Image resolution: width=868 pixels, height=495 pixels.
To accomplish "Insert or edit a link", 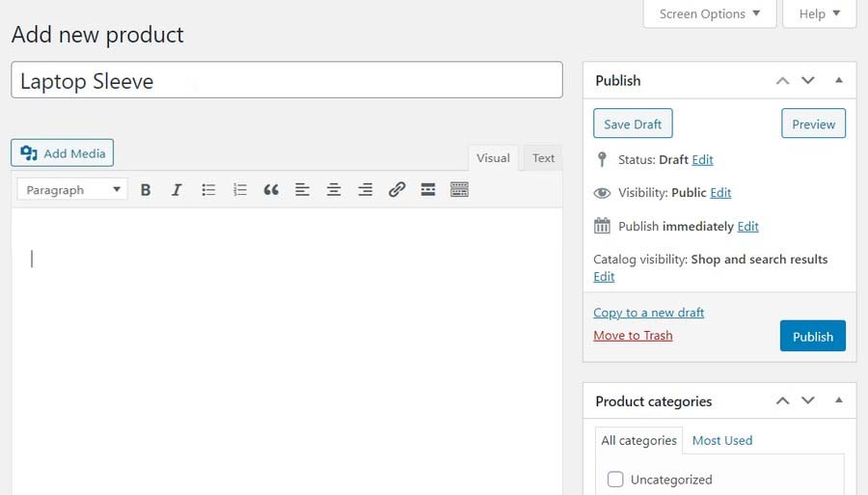I will (x=397, y=190).
